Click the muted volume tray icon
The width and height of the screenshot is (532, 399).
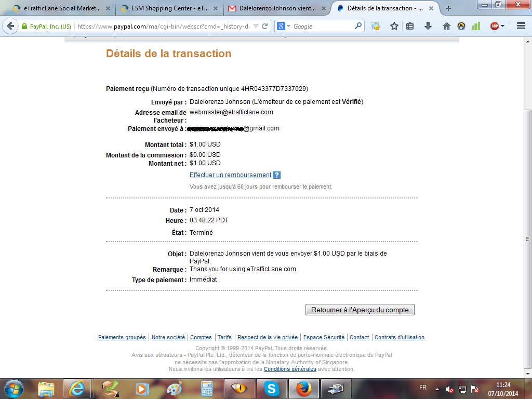[449, 389]
